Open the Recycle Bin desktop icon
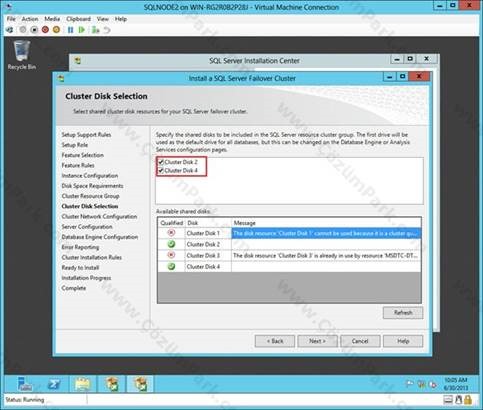 [x=22, y=55]
